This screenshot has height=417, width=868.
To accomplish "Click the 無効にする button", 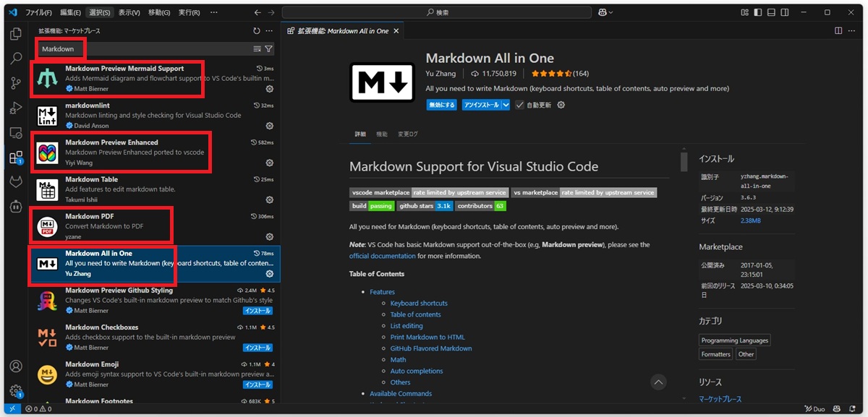I will (x=441, y=105).
